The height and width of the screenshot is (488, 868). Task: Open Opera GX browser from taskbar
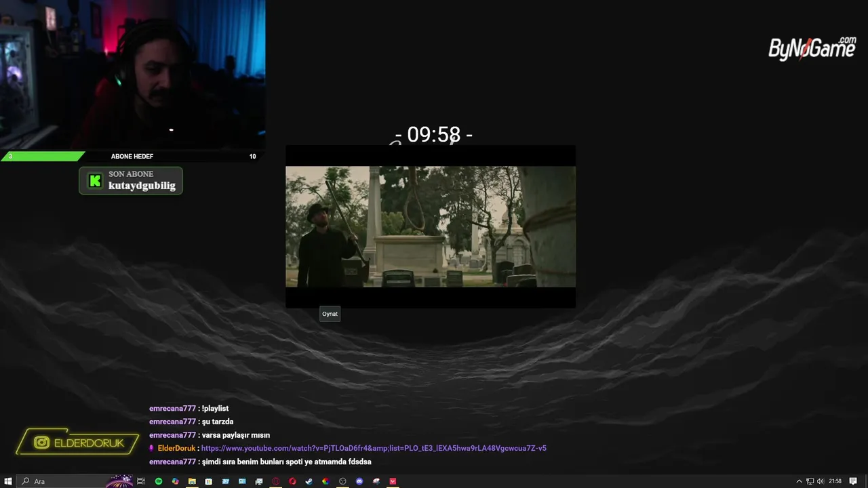coord(276,481)
